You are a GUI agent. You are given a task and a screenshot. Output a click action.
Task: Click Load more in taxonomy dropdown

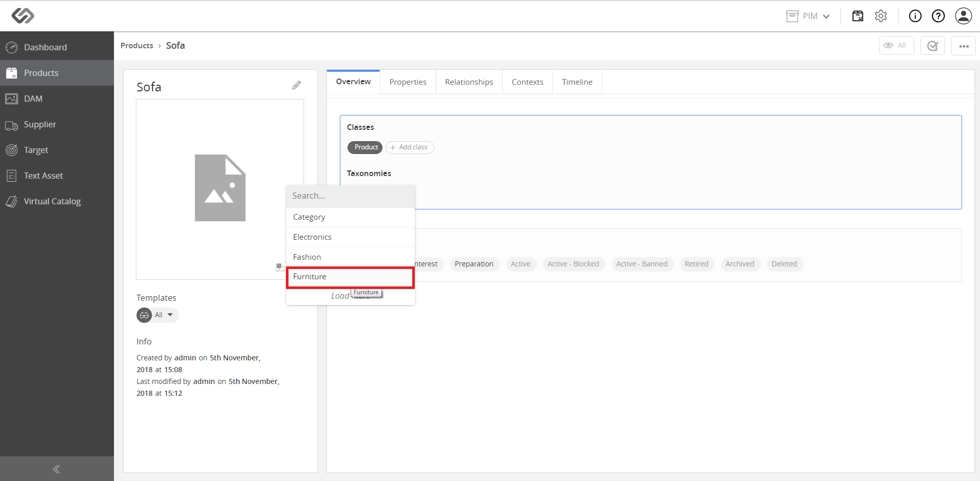click(x=351, y=296)
